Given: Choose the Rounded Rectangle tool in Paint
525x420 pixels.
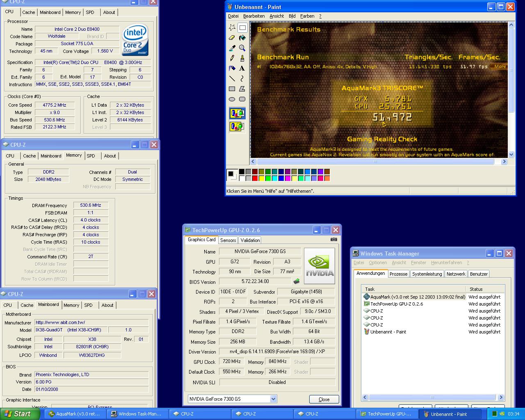Looking at the screenshot, I should [x=242, y=99].
